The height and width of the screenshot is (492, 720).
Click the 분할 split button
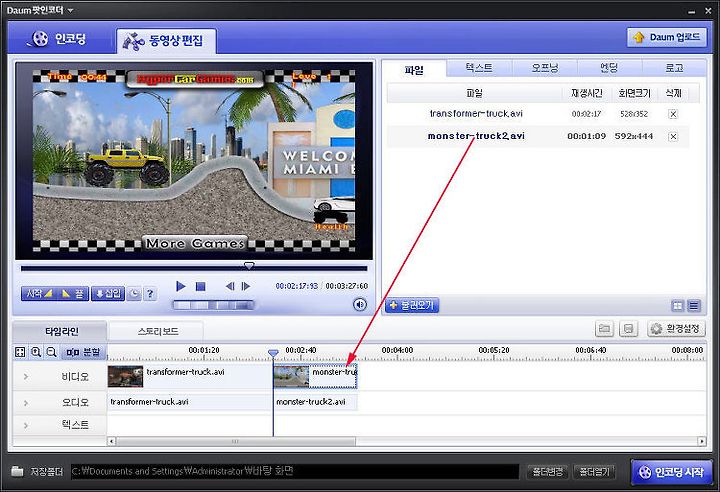[x=83, y=352]
